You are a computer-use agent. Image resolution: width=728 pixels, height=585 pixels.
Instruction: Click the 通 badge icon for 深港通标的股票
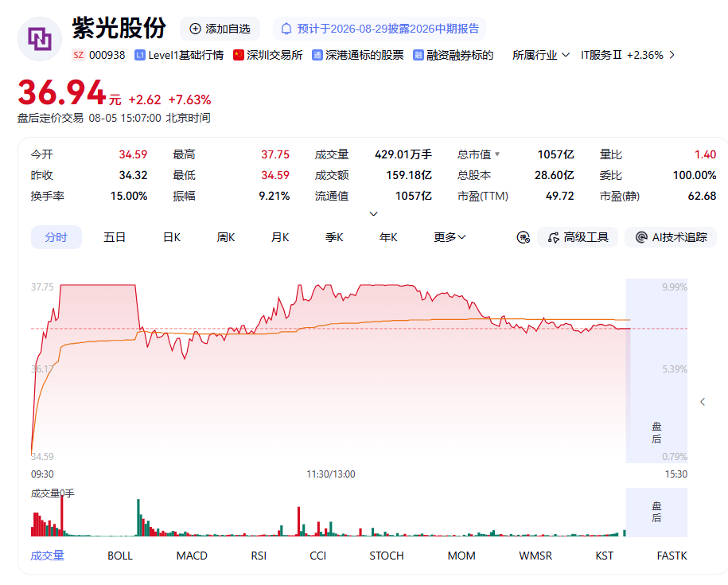click(317, 55)
